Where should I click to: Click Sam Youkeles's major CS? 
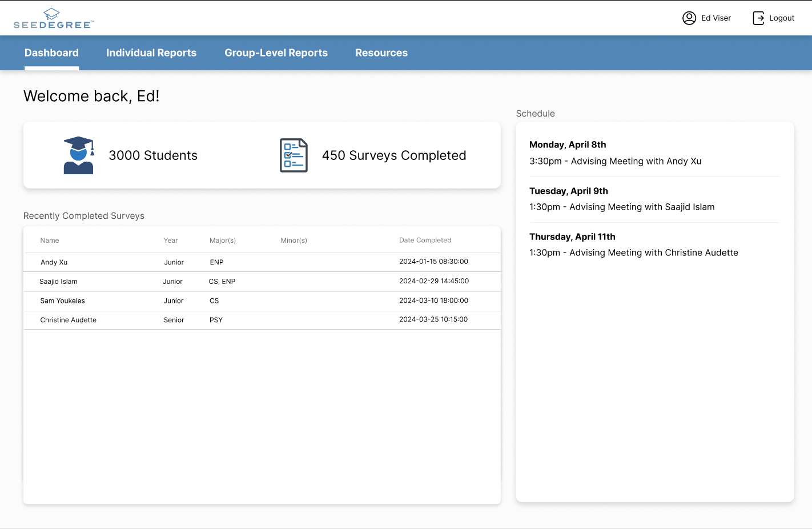pyautogui.click(x=214, y=301)
